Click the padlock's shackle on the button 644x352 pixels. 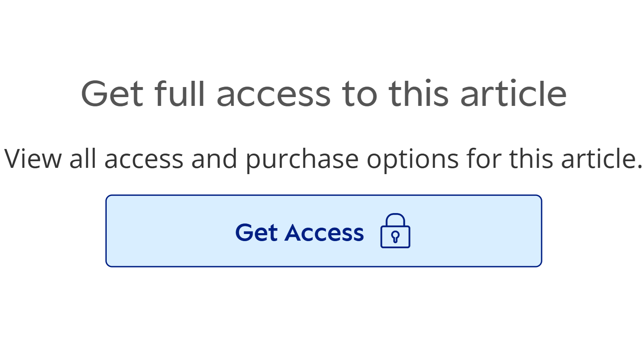point(395,219)
